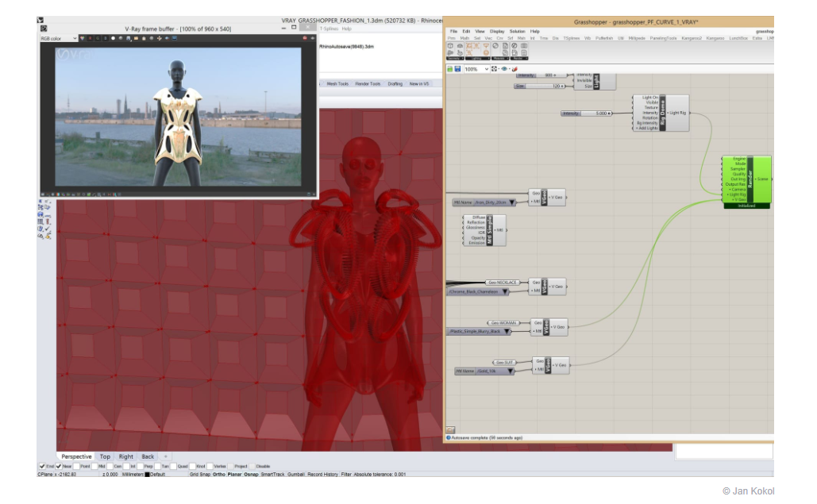Click zoom extents icon on Grasshopper canvas toolbar
This screenshot has height=504, width=817.
click(x=494, y=69)
